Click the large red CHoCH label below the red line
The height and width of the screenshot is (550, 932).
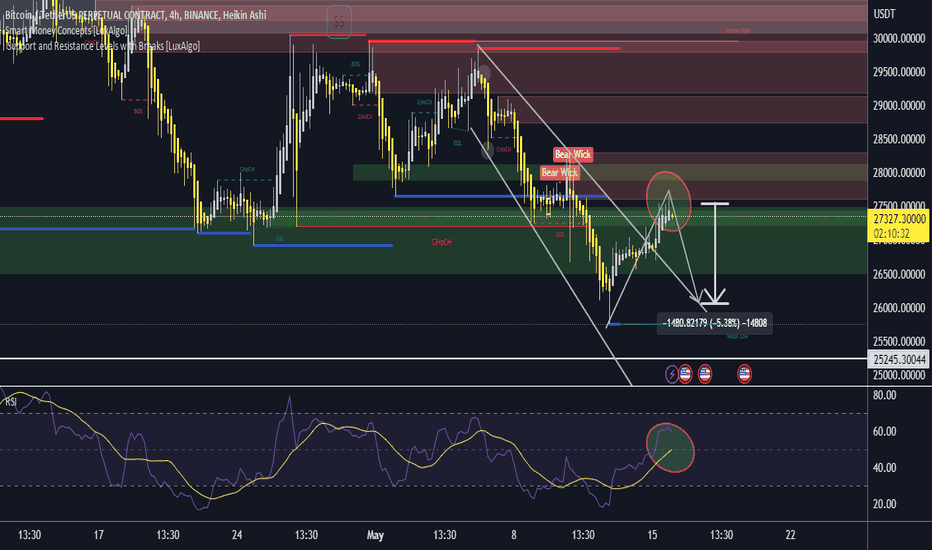tap(442, 242)
